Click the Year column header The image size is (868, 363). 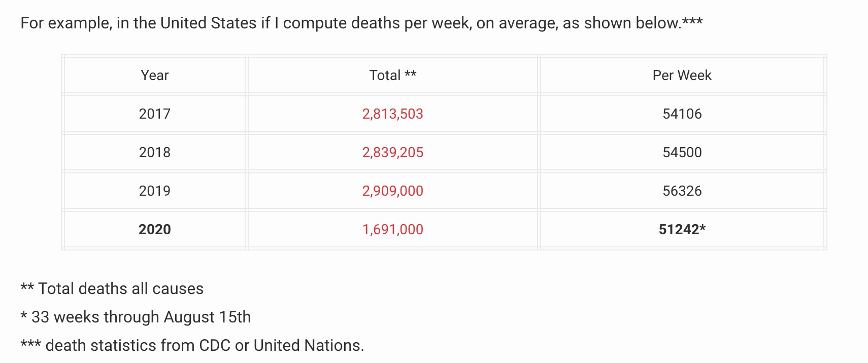[155, 75]
